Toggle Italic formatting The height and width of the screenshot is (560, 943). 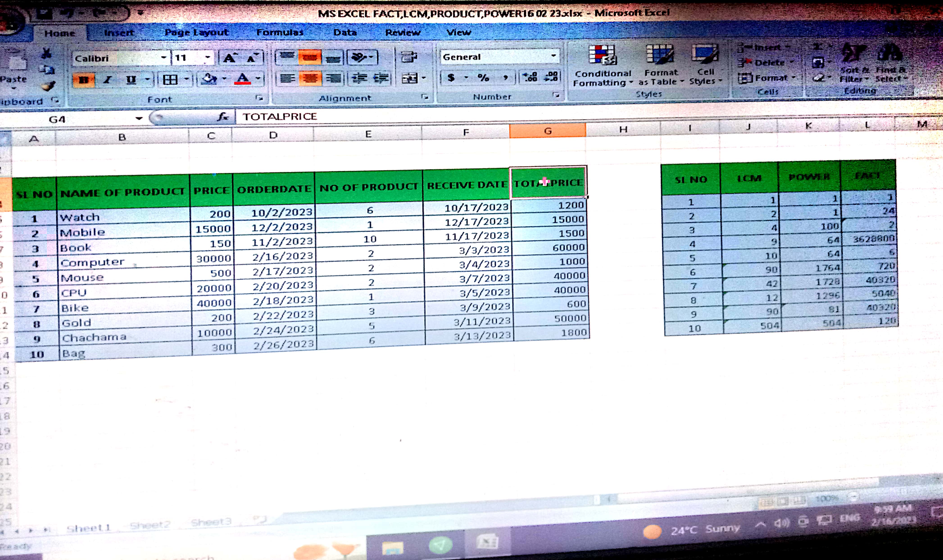click(x=108, y=80)
